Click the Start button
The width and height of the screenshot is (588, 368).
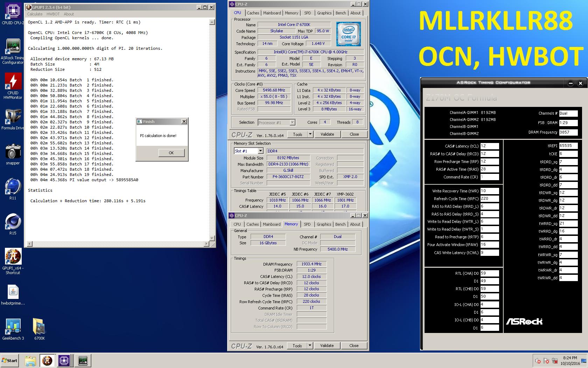[10, 361]
